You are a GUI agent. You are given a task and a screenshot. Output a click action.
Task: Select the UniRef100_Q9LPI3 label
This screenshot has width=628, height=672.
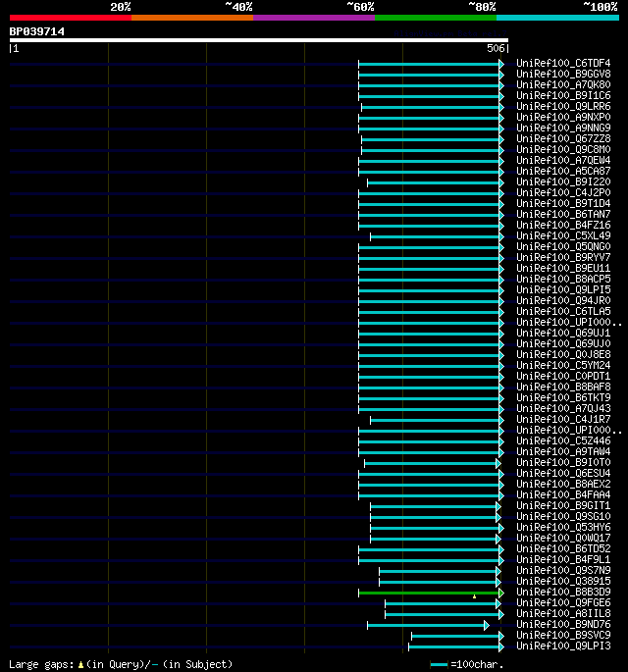(563, 646)
